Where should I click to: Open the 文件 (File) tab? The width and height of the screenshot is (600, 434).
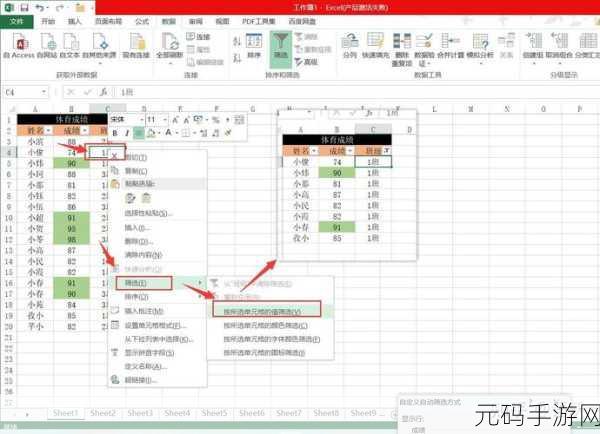pyautogui.click(x=16, y=21)
